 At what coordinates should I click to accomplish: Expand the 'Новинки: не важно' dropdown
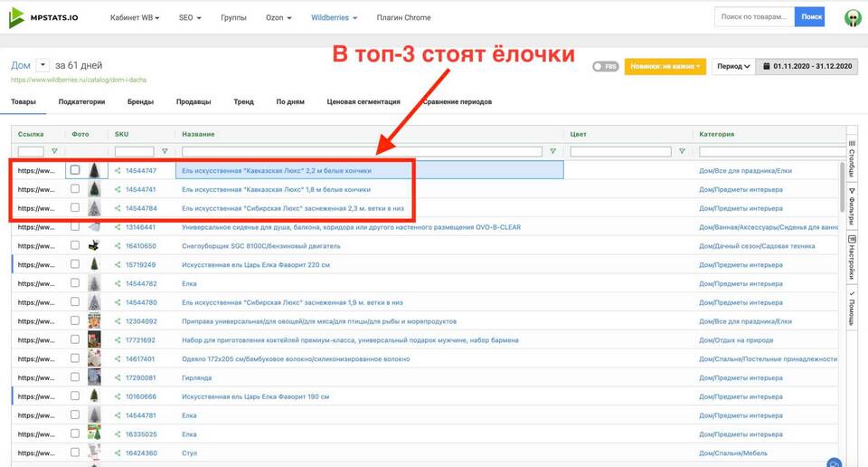[665, 66]
